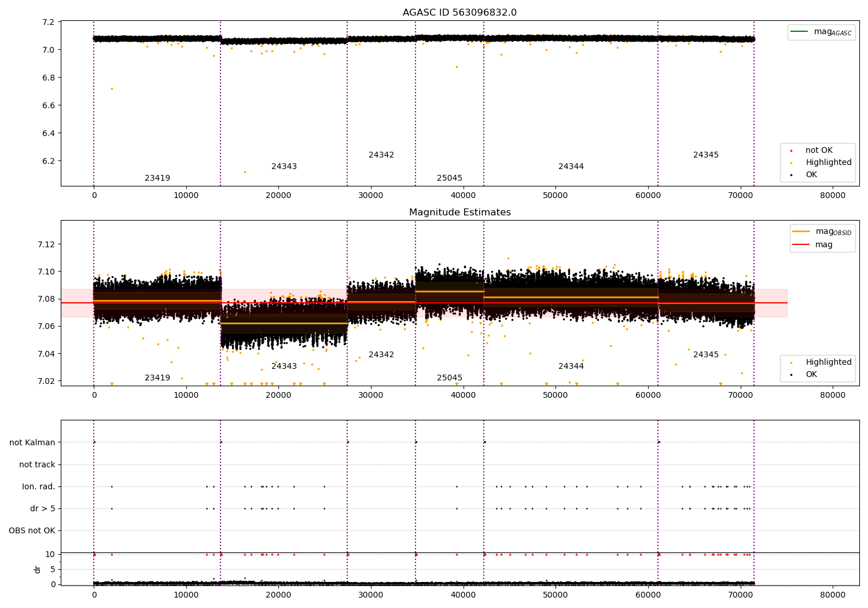This screenshot has width=868, height=608.
Task: Click OBSID label 23419 in Magnitude Estimates plot
Action: tap(157, 378)
